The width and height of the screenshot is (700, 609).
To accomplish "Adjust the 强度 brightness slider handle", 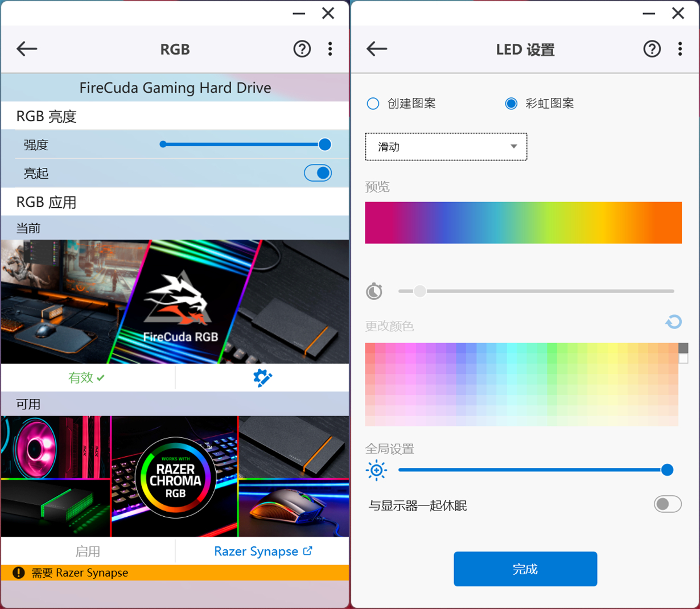I will 325,145.
